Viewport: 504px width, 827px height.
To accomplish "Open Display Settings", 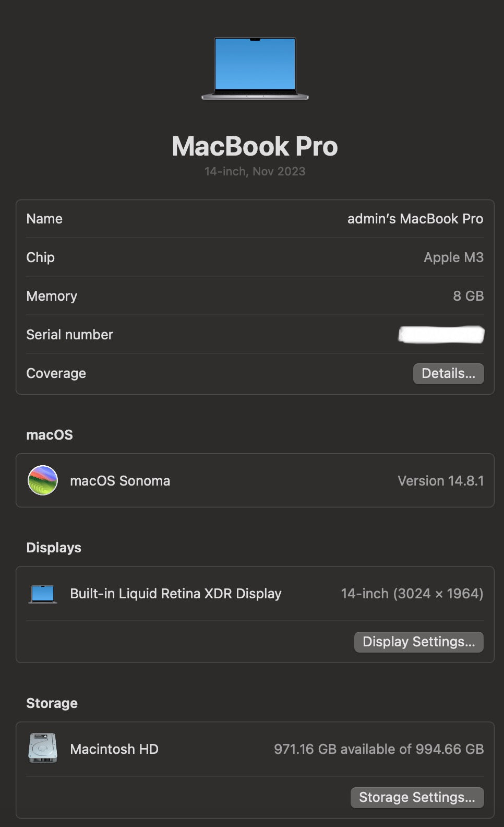I will tap(418, 642).
